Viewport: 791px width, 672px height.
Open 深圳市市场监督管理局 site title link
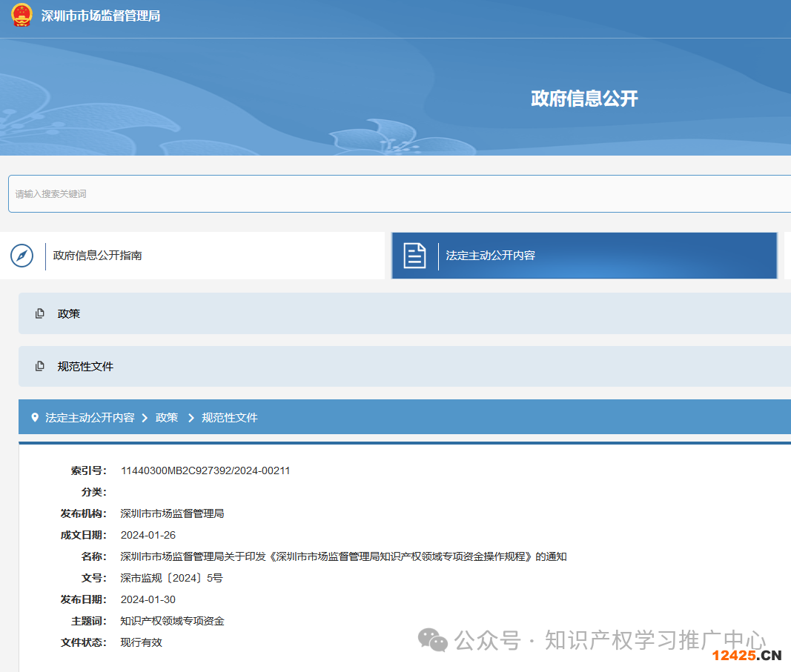(x=101, y=16)
